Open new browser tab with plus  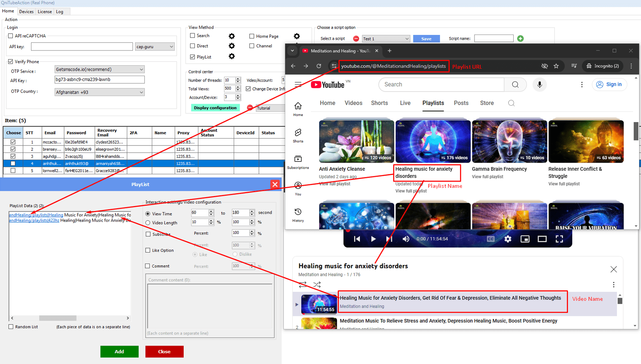[x=389, y=51]
